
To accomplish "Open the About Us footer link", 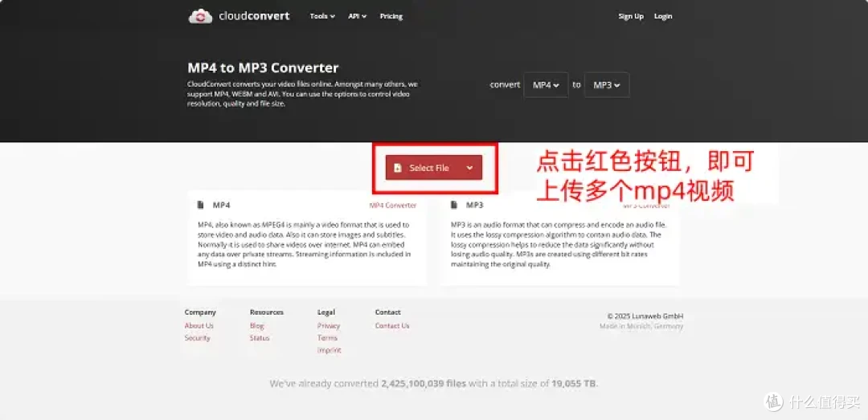I will [199, 326].
